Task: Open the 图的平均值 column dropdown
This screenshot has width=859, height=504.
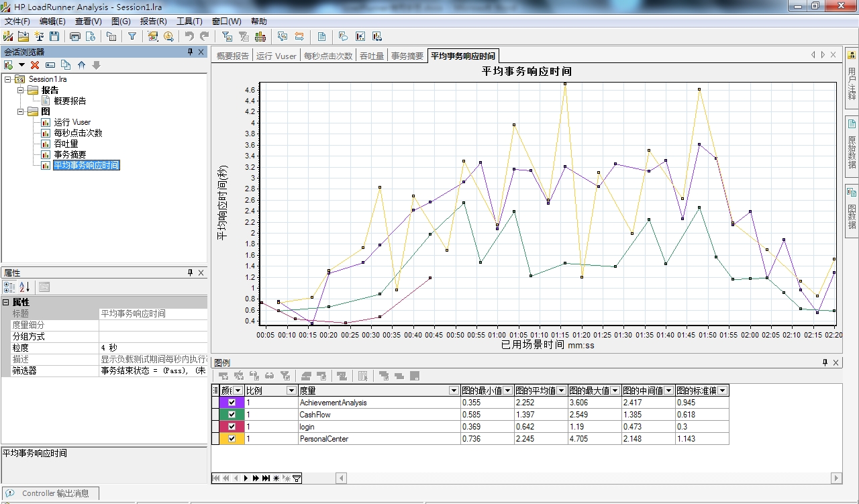Action: (562, 391)
